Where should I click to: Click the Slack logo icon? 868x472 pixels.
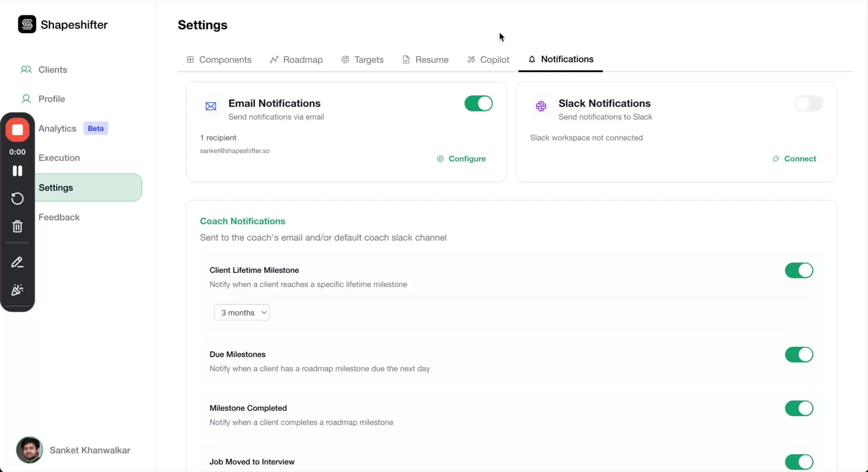pyautogui.click(x=541, y=106)
